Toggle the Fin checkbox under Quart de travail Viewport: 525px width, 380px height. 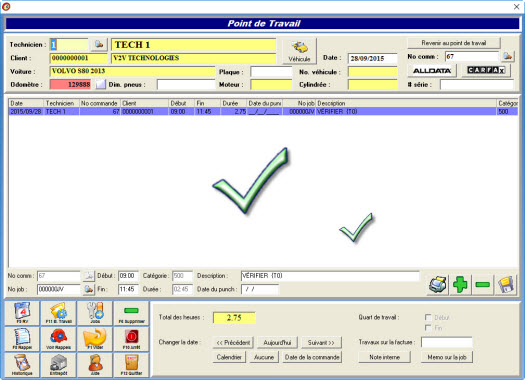pyautogui.click(x=428, y=328)
